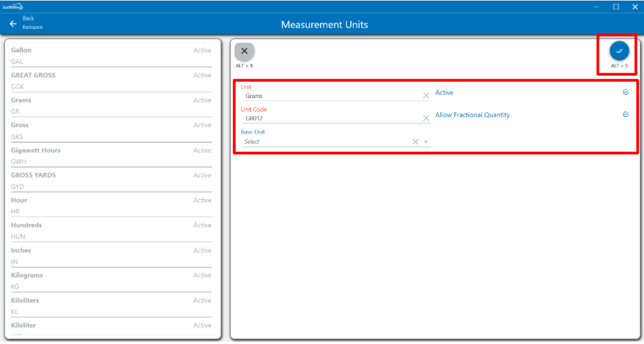Clear the Base Unit selection
This screenshot has height=344, width=644.
pos(415,142)
